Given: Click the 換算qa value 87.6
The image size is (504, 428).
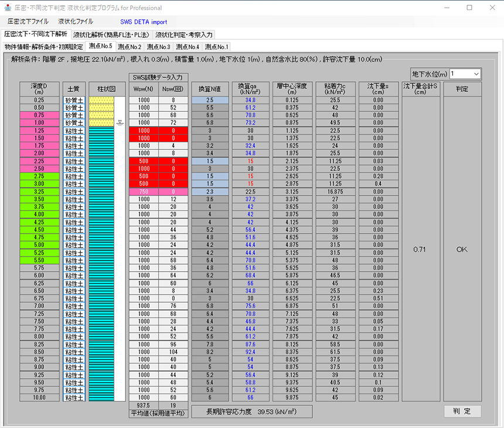Looking at the screenshot, I should pos(250,344).
